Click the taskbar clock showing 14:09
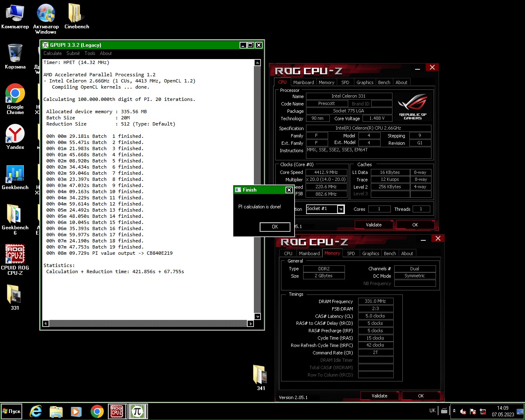 (503, 411)
